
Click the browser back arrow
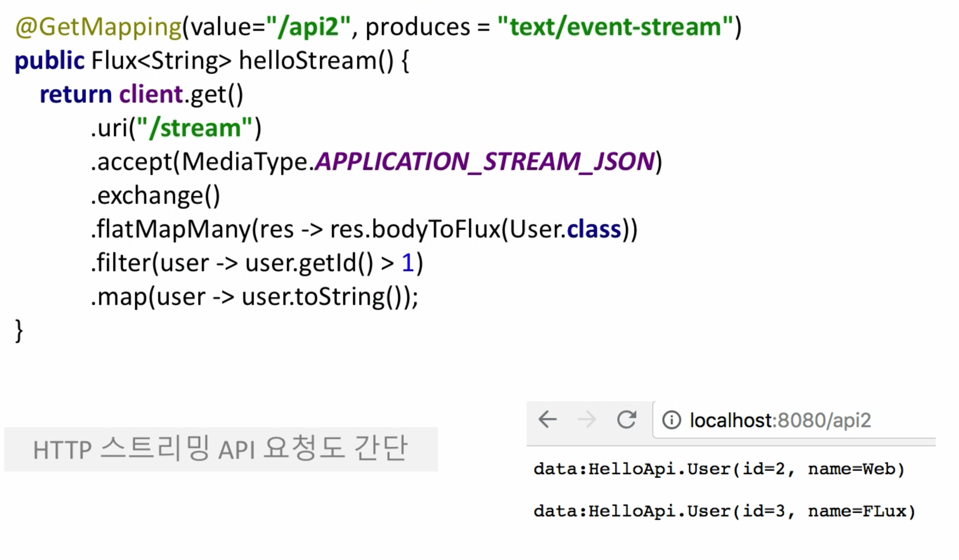548,419
